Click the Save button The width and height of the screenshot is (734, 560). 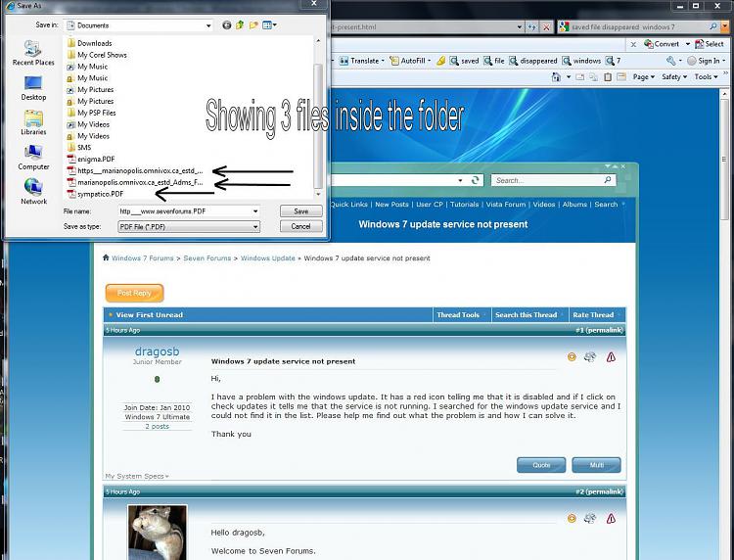click(301, 211)
